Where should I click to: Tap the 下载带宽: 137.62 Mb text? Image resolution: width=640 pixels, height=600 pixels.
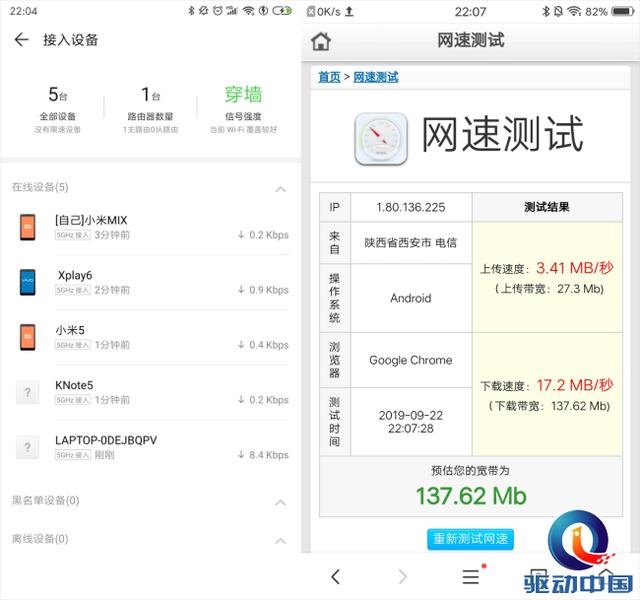(x=549, y=406)
